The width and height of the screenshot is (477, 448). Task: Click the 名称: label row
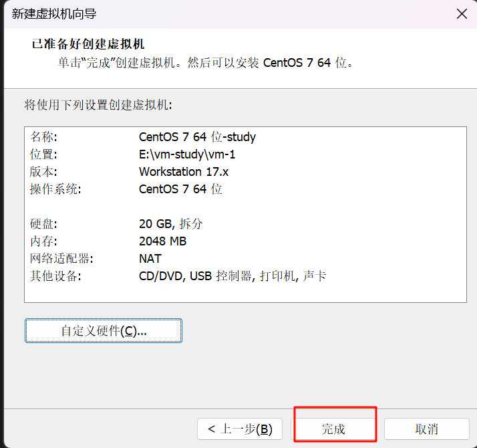coord(43,137)
